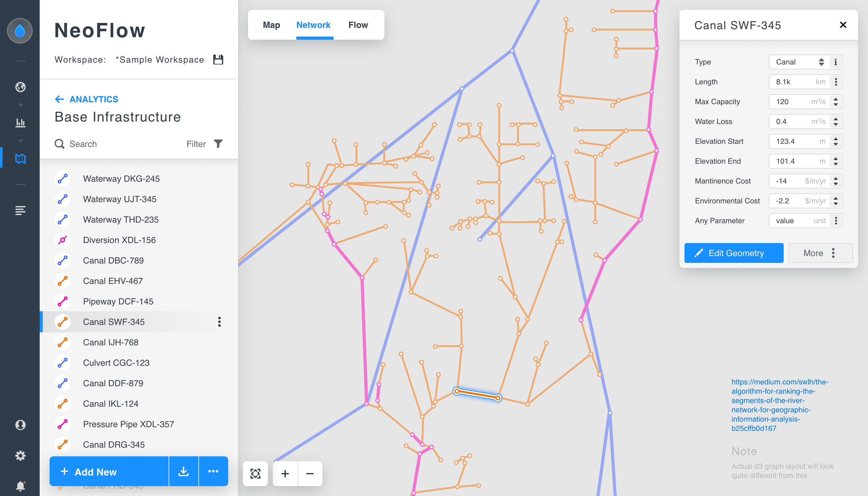Image resolution: width=868 pixels, height=496 pixels.
Task: Adjust the Elevation End stepper arrows
Action: 836,161
